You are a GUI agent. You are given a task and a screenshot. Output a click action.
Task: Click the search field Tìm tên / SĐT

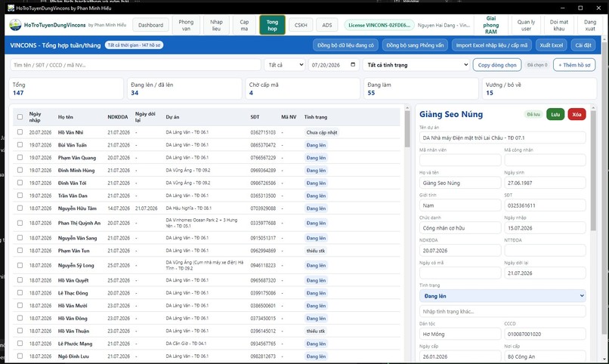pos(135,65)
